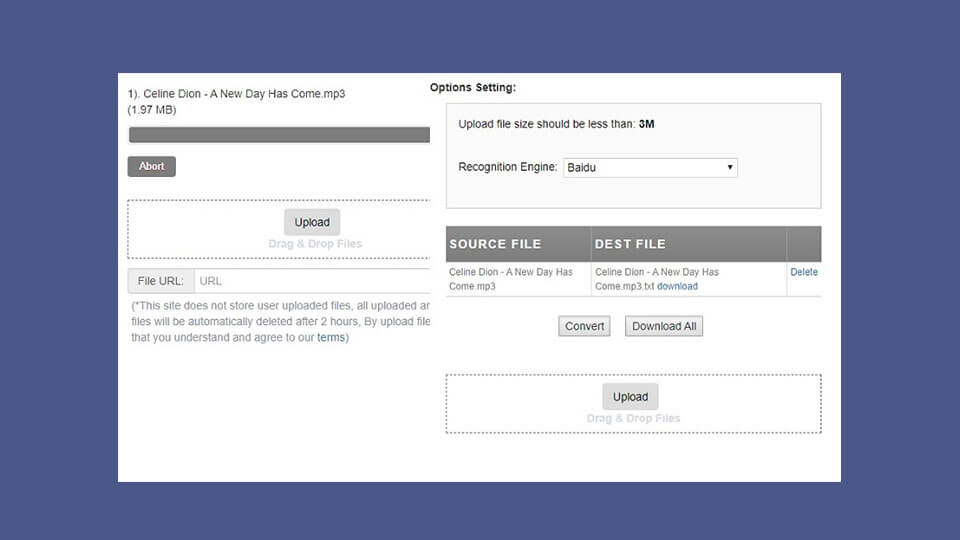Click the left Upload button
This screenshot has width=960, height=540.
[x=312, y=222]
